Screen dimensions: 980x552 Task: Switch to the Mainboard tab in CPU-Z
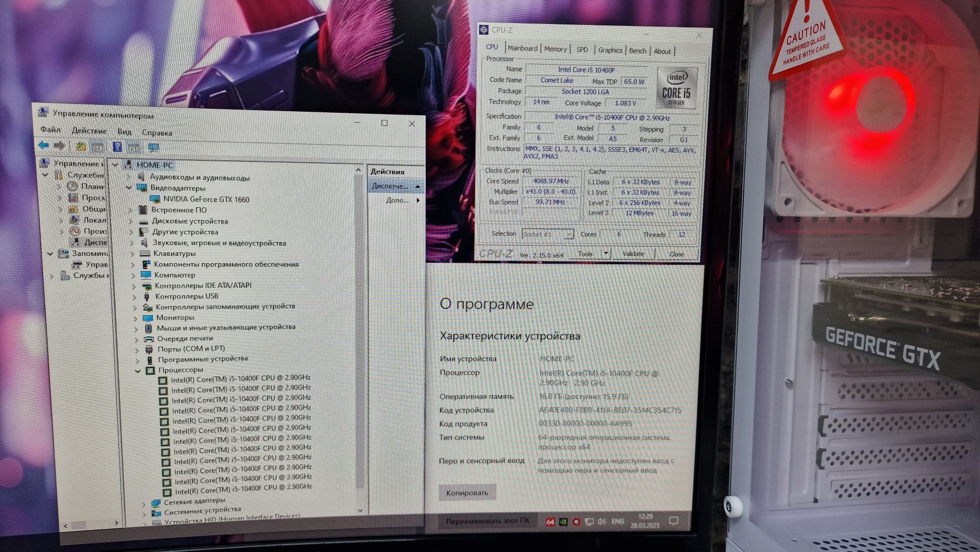(522, 48)
